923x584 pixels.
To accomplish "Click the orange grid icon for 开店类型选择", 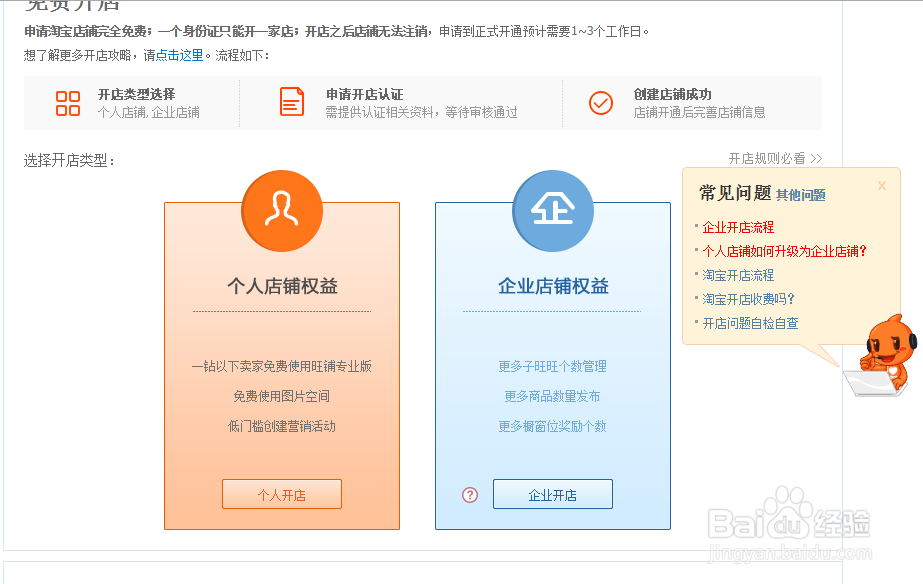I will click(x=68, y=103).
